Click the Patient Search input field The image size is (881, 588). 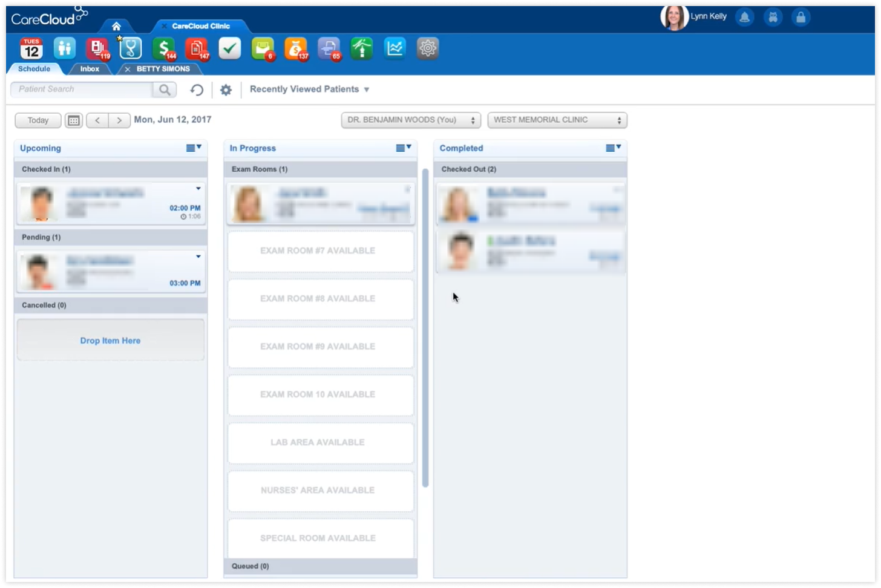[x=82, y=90]
